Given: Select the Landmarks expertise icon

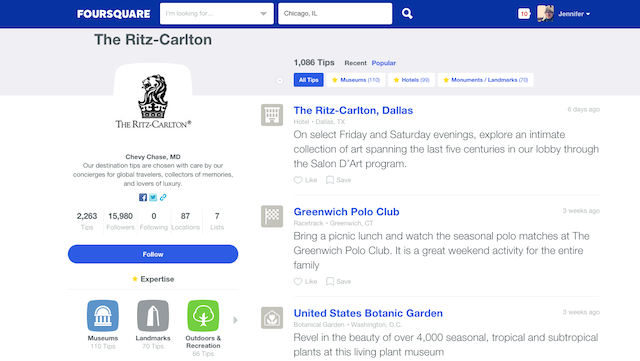Looking at the screenshot, I should [153, 316].
